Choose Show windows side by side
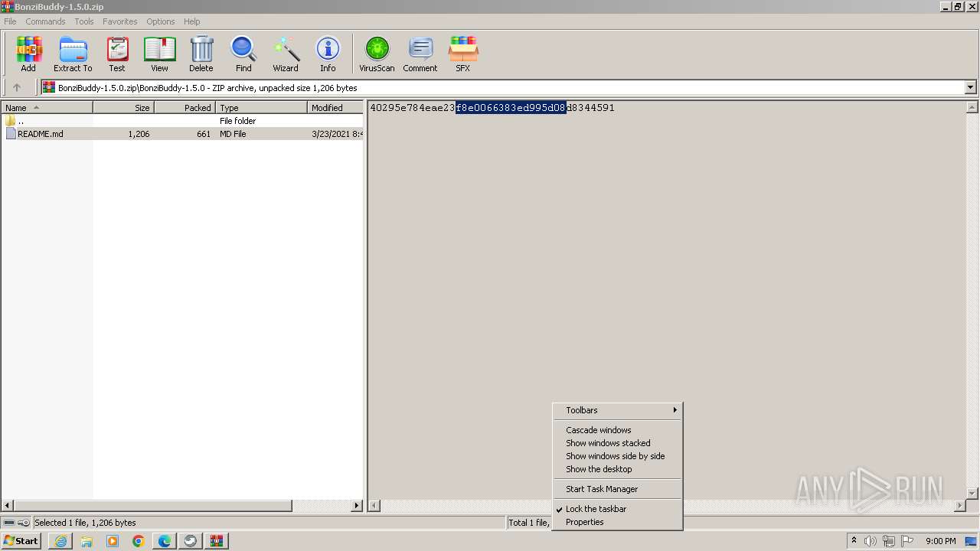The height and width of the screenshot is (551, 980). click(617, 456)
